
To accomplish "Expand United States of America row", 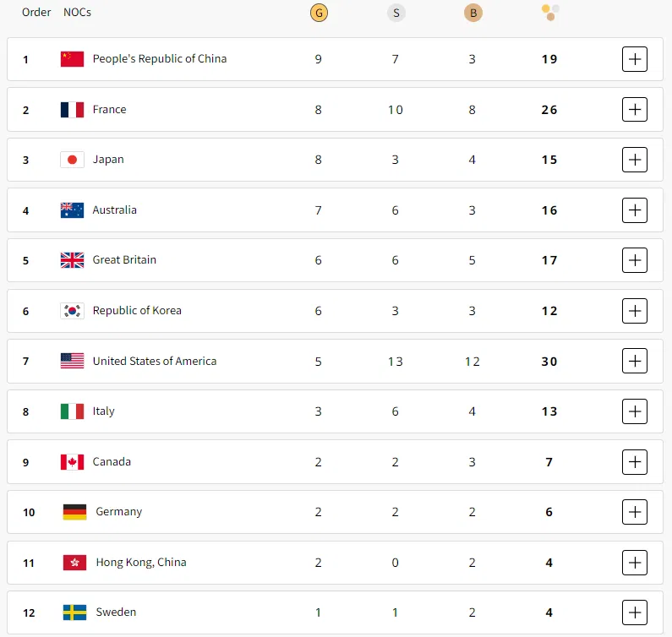I will coord(634,362).
